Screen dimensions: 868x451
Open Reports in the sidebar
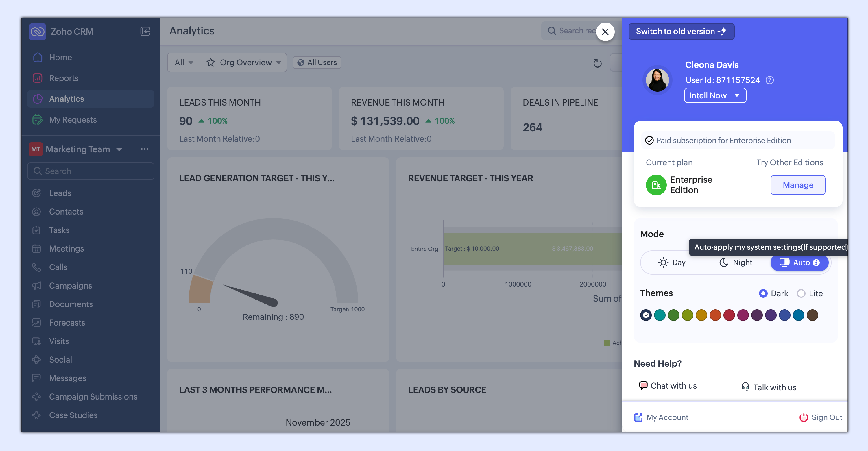coord(64,78)
